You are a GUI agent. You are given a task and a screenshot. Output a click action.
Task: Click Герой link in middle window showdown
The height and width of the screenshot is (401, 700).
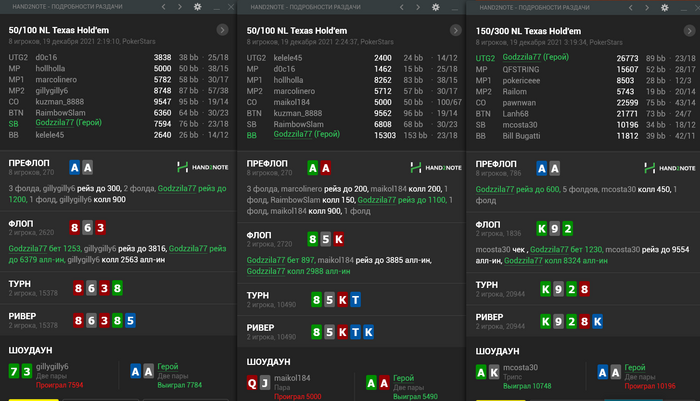pyautogui.click(x=404, y=378)
